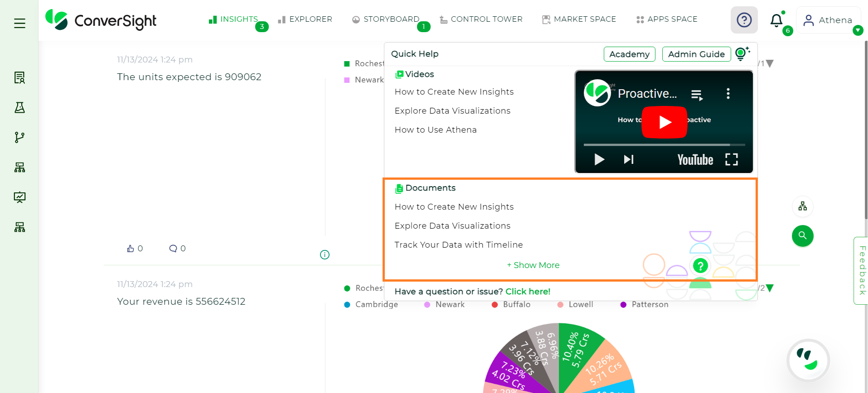This screenshot has width=868, height=393.
Task: Open the notifications bell
Action: [x=776, y=20]
